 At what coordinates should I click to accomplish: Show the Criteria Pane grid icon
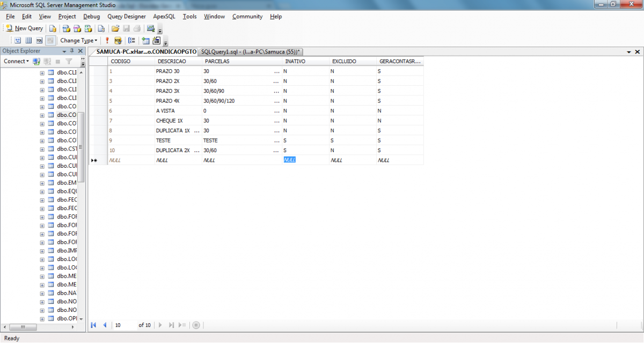coord(28,40)
